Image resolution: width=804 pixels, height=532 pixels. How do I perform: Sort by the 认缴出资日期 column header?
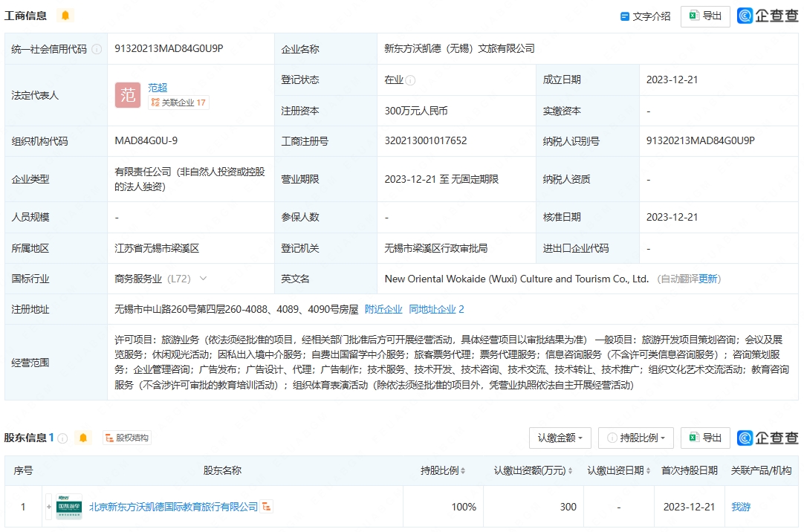(x=618, y=470)
